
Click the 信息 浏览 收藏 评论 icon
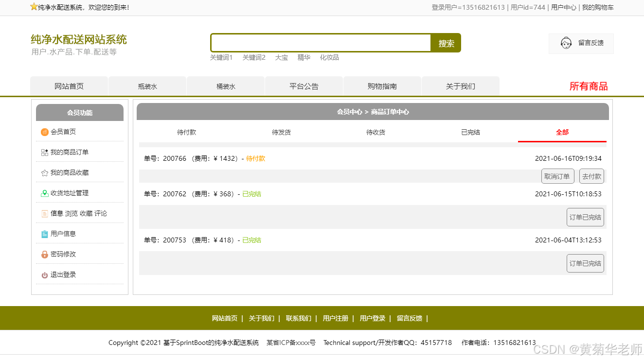[x=44, y=213]
